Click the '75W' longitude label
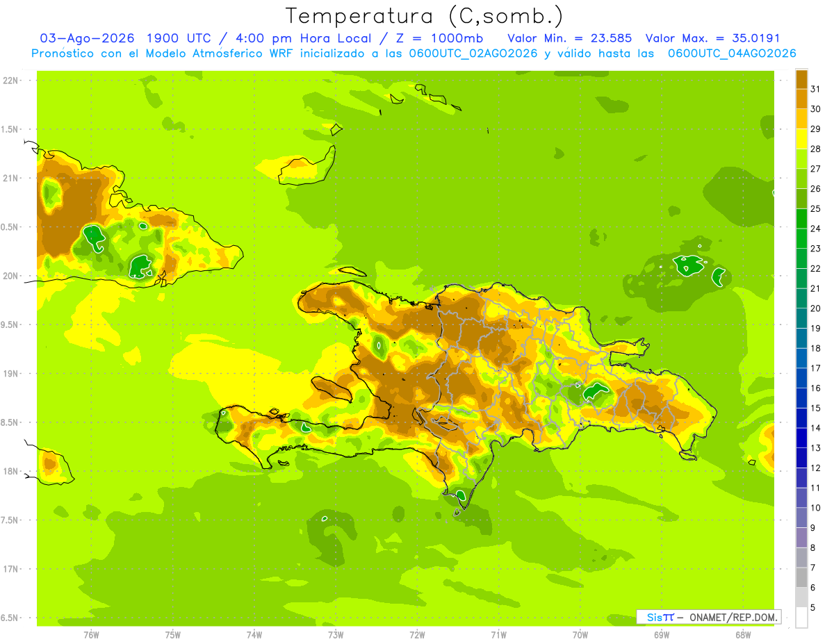The width and height of the screenshot is (834, 644). 173,635
